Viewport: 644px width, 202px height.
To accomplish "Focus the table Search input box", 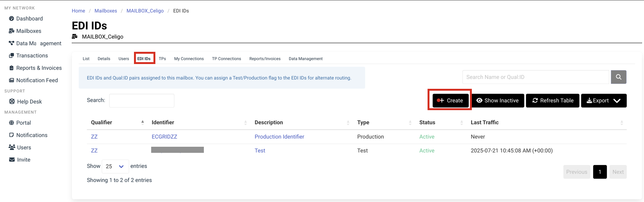I will pos(142,101).
